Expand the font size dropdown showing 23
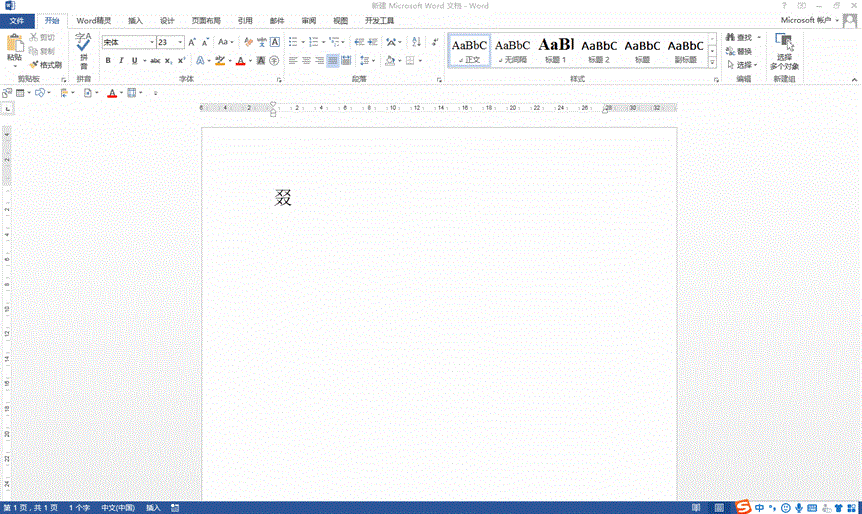 tap(180, 43)
